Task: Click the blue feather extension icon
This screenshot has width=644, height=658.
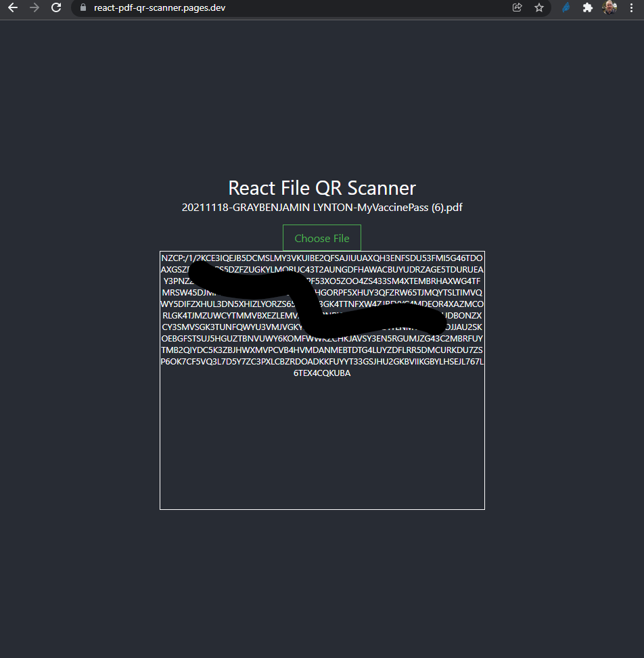Action: click(566, 8)
